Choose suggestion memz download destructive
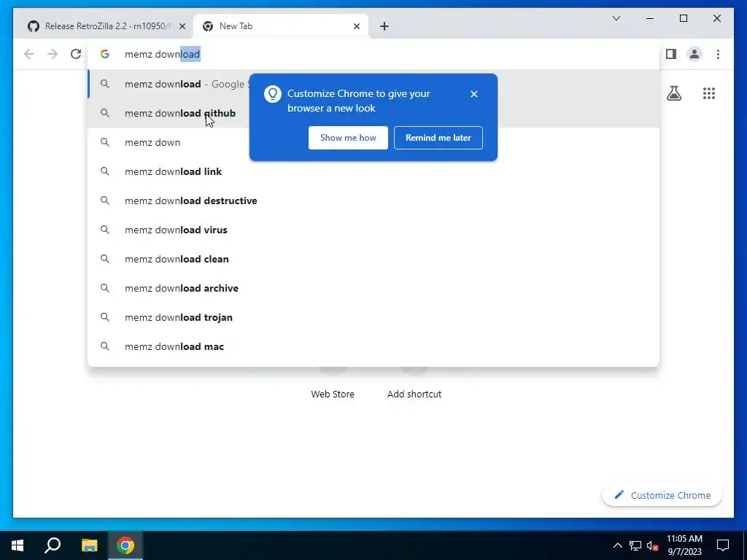Screen dimensions: 747x560 (x=373, y=201)
